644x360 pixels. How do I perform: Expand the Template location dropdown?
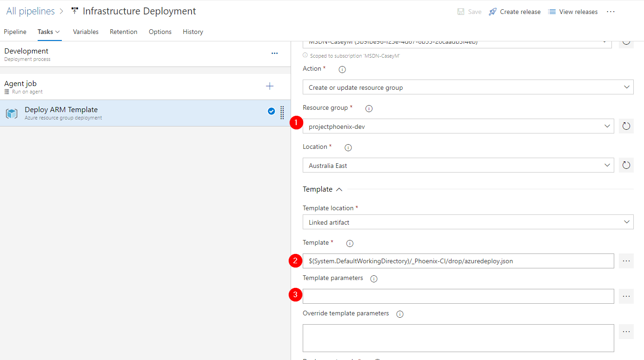pyautogui.click(x=468, y=222)
